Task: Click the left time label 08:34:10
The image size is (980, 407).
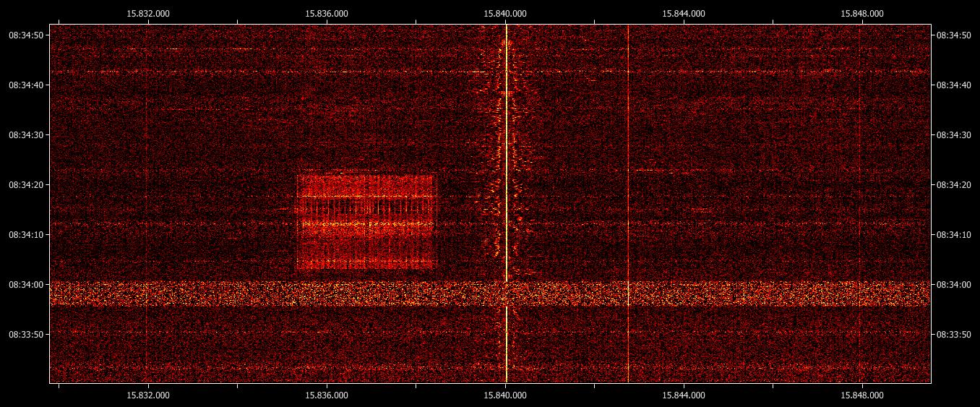Action: (x=27, y=235)
